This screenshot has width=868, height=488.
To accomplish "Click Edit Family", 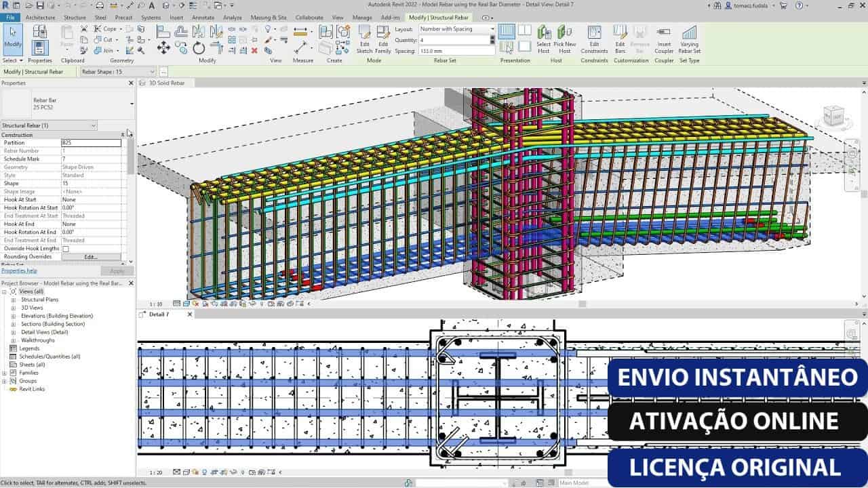I will click(383, 40).
